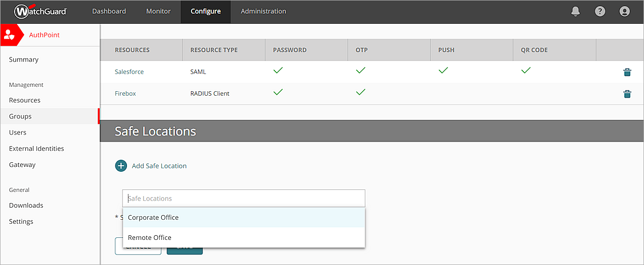Screen dimensions: 644x265
Task: Click the notifications bell icon
Action: (575, 11)
